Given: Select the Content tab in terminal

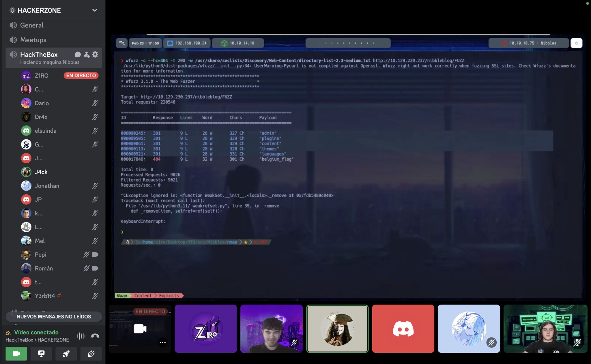Looking at the screenshot, I should tap(143, 296).
